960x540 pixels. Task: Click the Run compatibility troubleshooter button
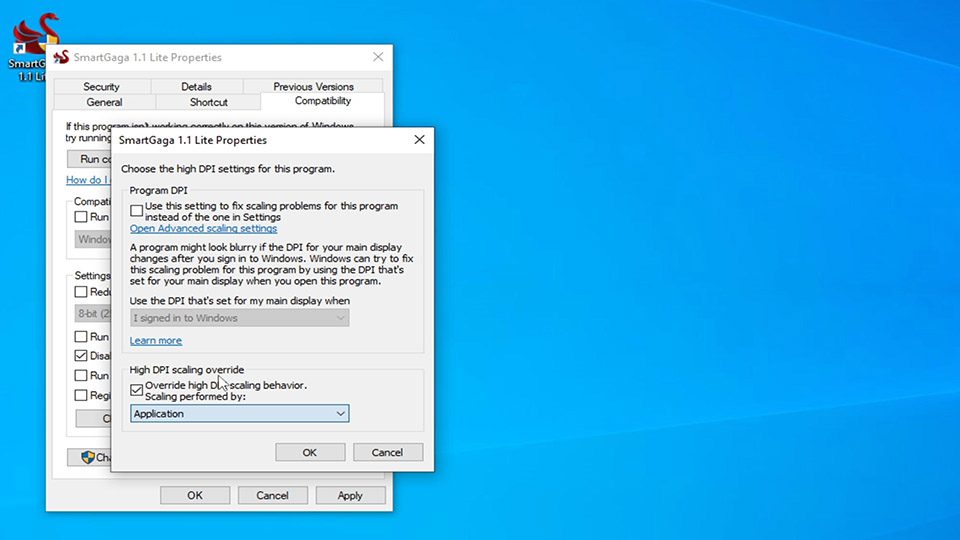click(x=89, y=159)
